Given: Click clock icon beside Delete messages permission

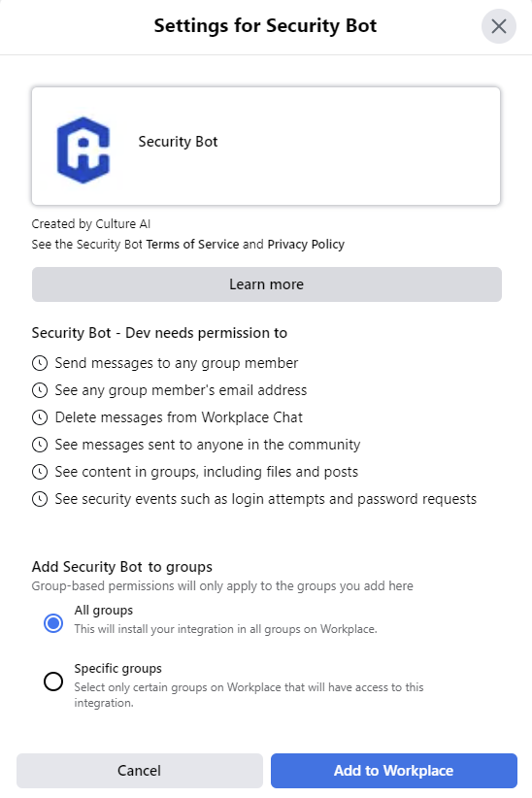Looking at the screenshot, I should (40, 417).
